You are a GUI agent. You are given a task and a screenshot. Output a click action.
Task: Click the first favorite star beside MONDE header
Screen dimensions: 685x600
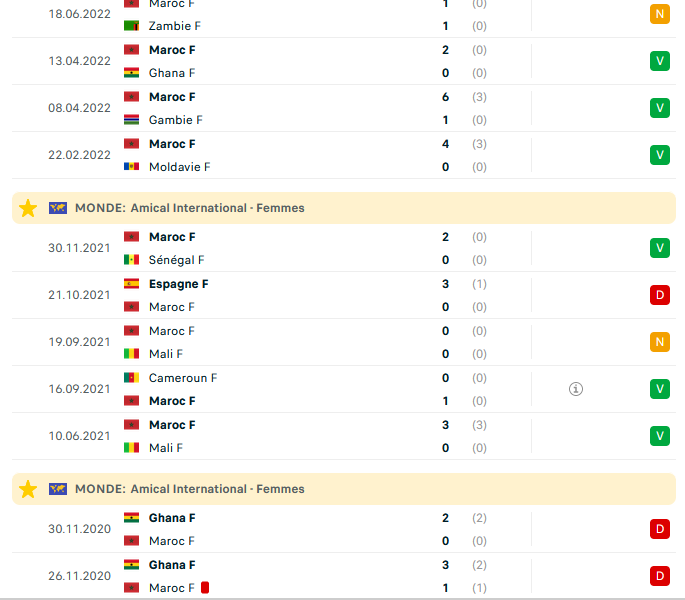(28, 208)
